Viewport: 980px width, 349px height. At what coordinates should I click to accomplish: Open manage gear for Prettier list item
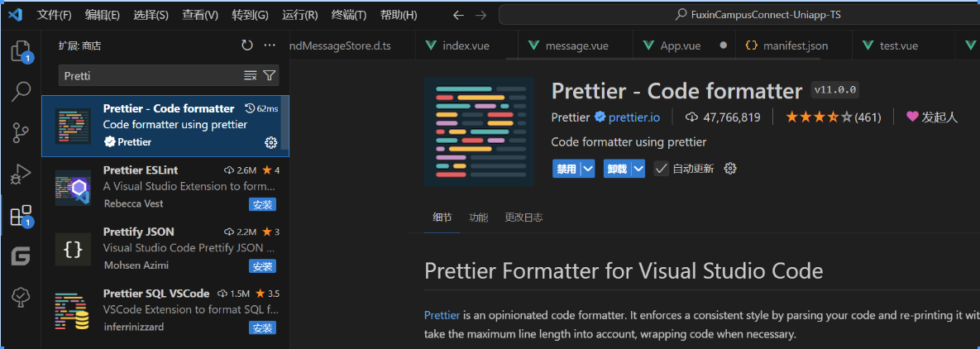270,142
